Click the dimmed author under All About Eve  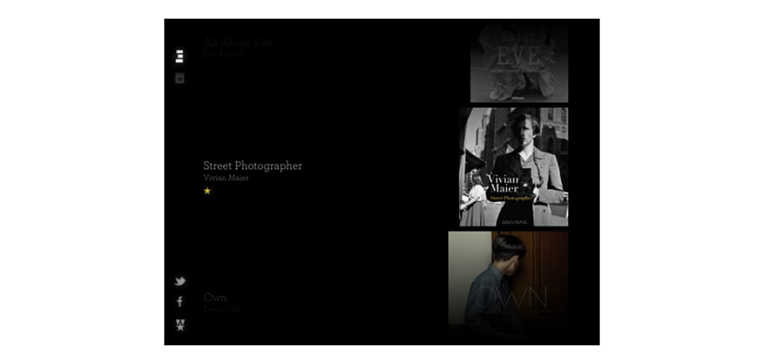pos(223,54)
